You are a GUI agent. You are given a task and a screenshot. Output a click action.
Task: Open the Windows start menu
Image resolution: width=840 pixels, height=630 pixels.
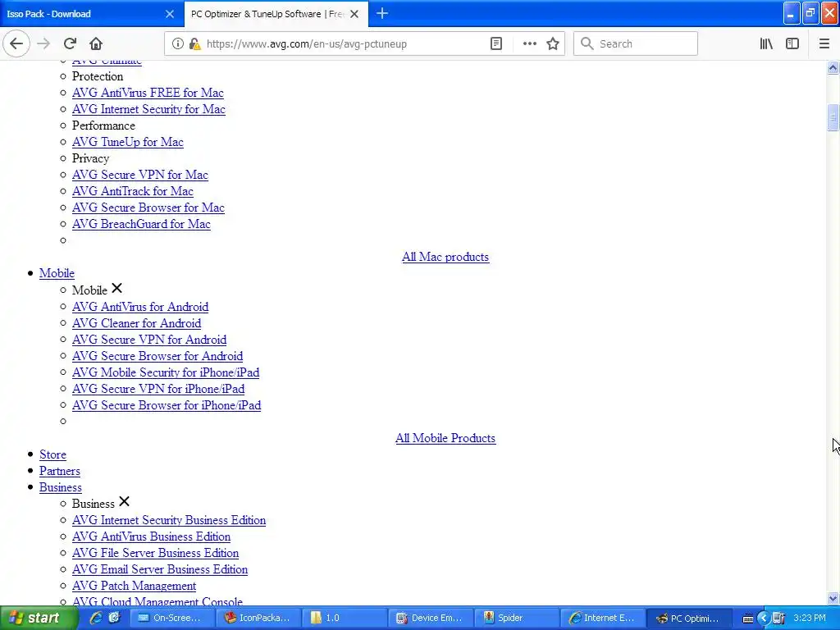[38, 618]
